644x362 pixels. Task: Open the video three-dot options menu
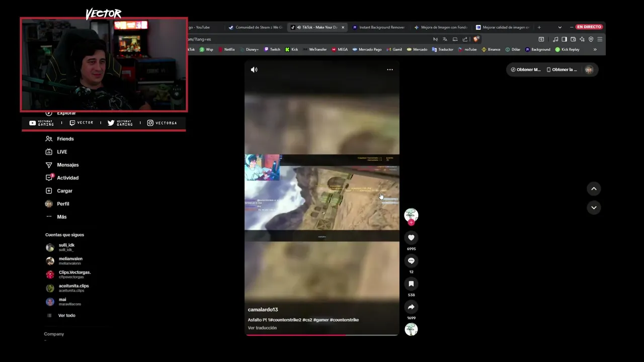[390, 70]
